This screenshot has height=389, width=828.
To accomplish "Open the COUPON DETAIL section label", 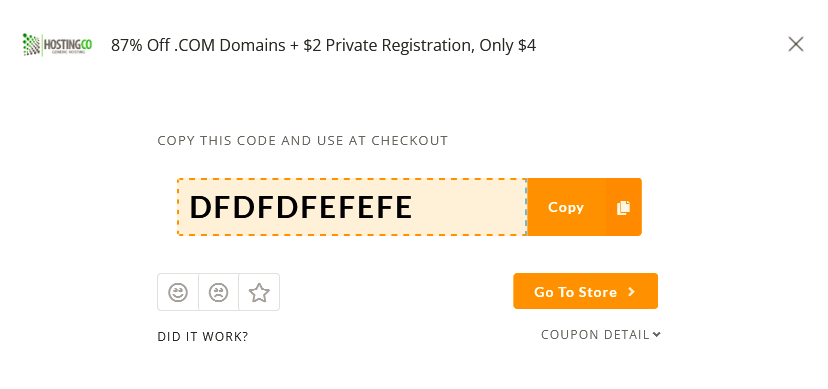I will pos(595,335).
